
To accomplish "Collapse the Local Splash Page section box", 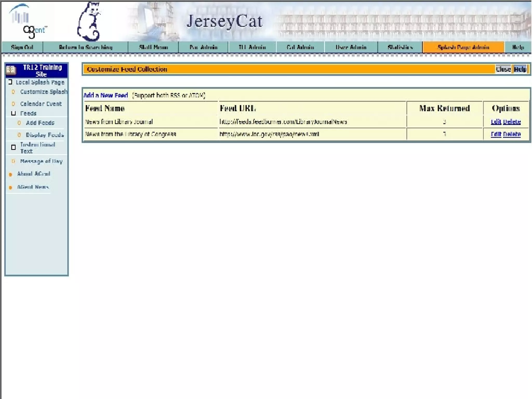I will 10,82.
